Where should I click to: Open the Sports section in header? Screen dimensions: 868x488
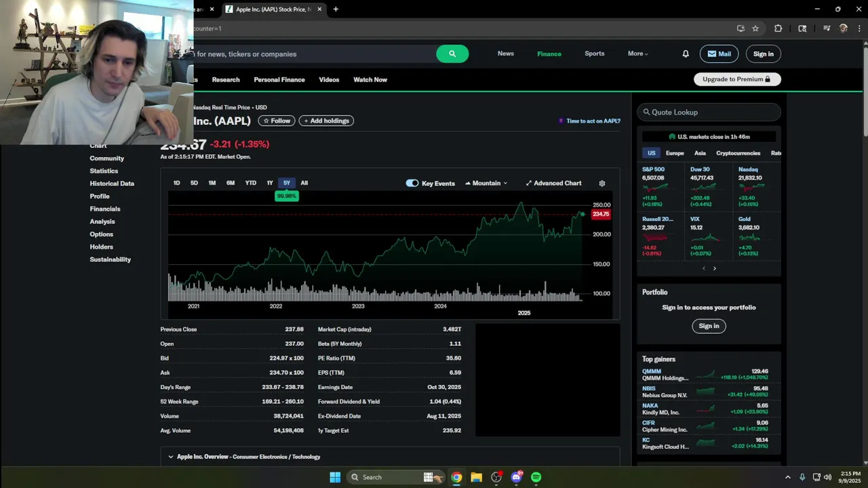(595, 54)
